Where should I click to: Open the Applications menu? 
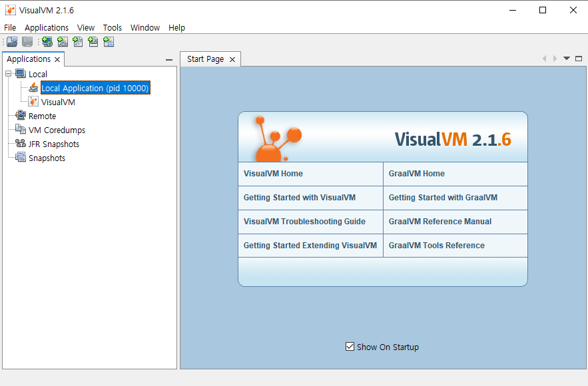(47, 28)
